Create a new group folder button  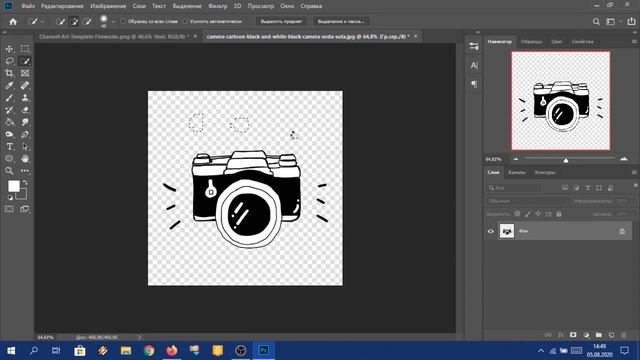point(599,335)
